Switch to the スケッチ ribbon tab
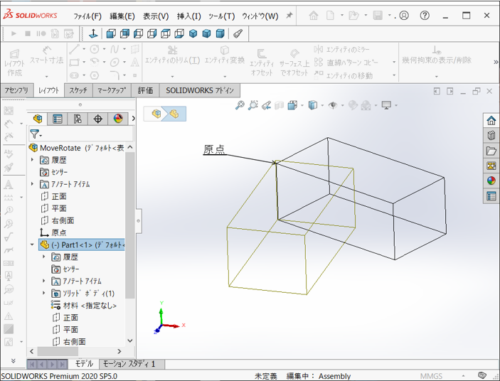500x381 pixels. click(78, 90)
